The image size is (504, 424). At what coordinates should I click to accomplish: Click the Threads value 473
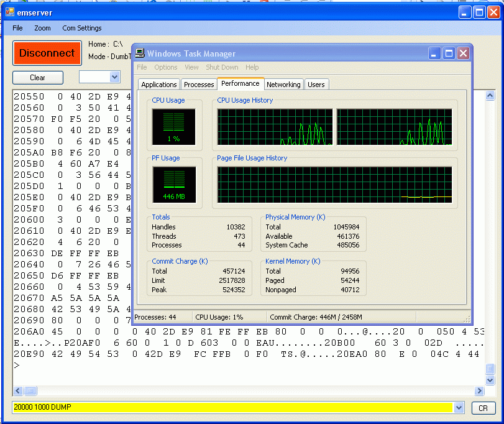(239, 236)
